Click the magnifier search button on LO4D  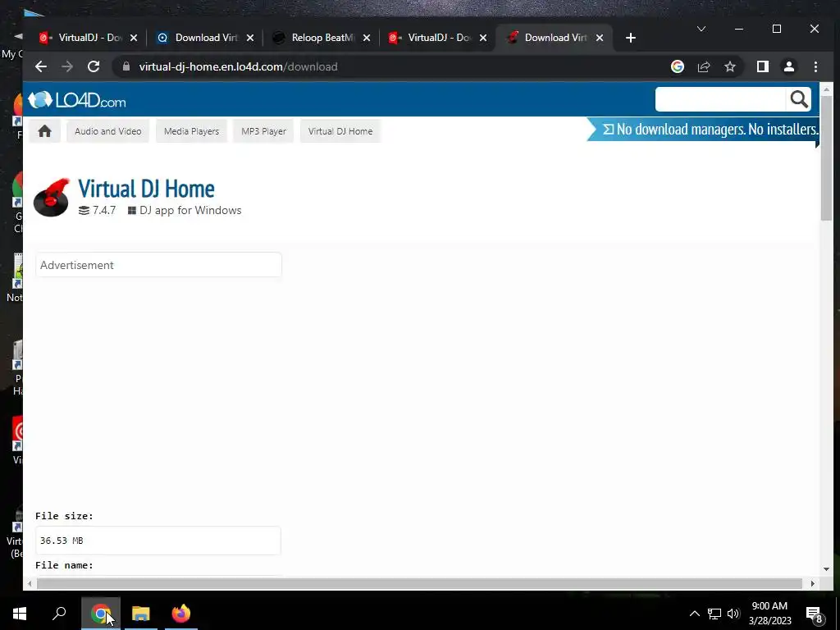pyautogui.click(x=799, y=99)
